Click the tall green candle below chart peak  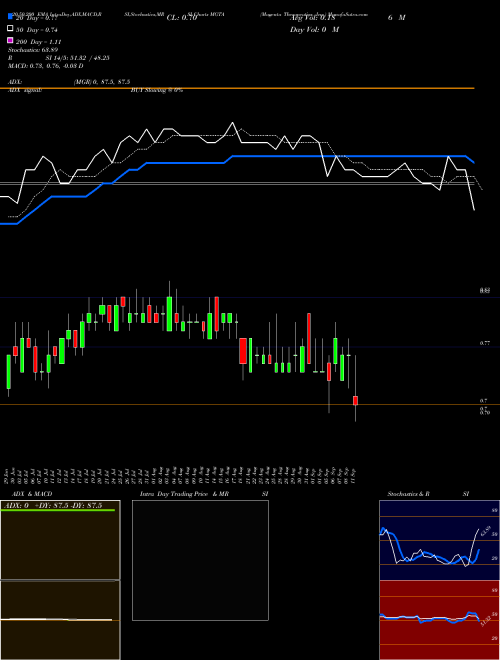click(x=169, y=314)
